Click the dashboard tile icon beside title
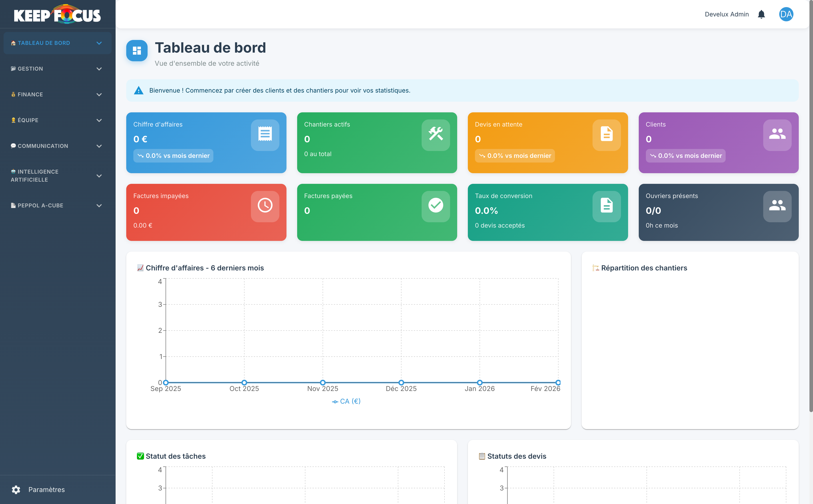This screenshot has height=504, width=813. point(137,51)
